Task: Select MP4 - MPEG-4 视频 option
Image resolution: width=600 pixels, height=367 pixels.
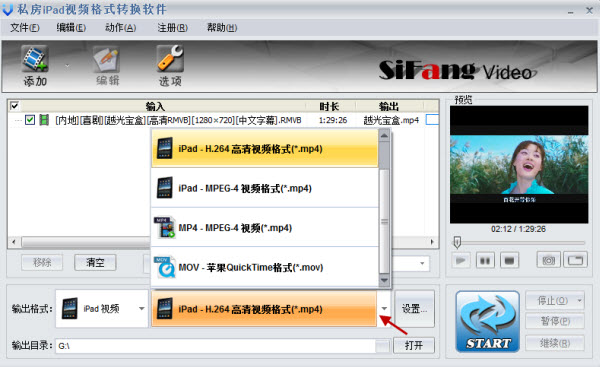Action: (x=265, y=228)
